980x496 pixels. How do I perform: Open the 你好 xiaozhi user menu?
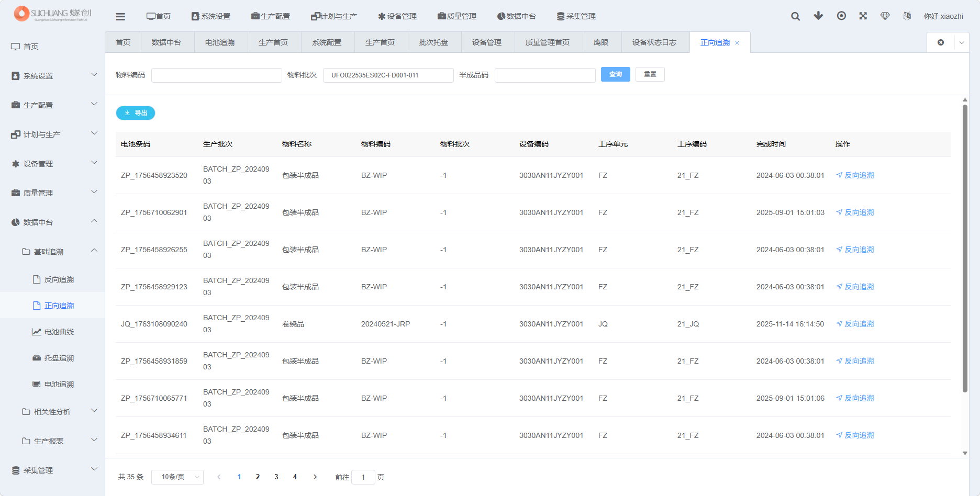[943, 16]
